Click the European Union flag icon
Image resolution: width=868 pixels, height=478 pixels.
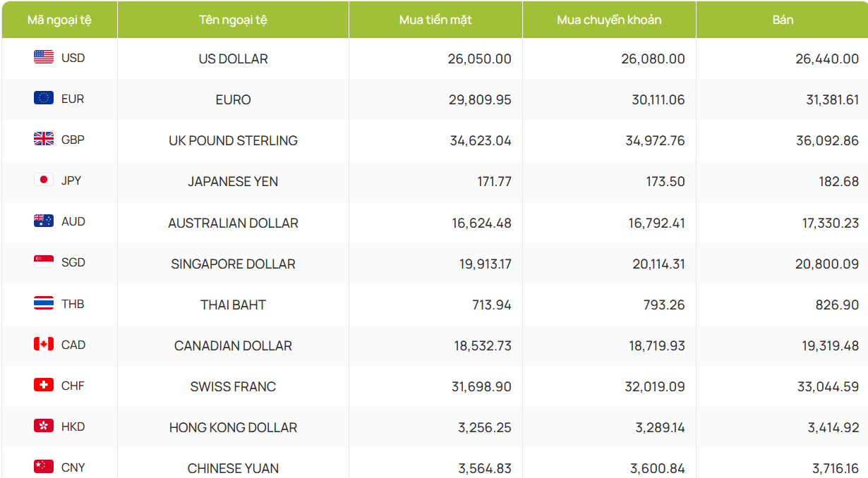tap(44, 98)
